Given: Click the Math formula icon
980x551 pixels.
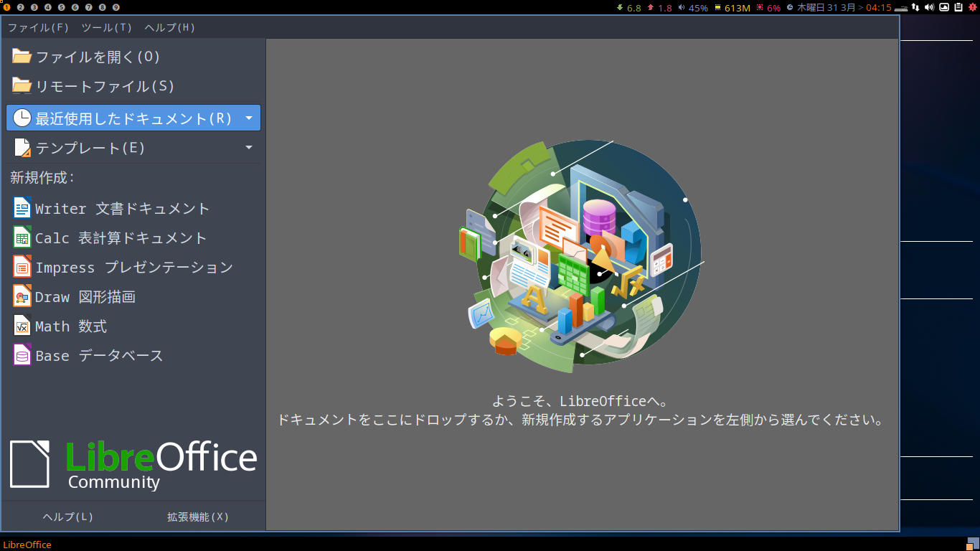Looking at the screenshot, I should pyautogui.click(x=22, y=326).
